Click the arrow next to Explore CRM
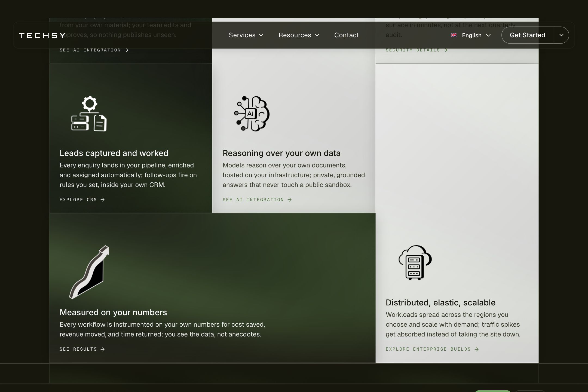Image resolution: width=588 pixels, height=392 pixels. (103, 200)
